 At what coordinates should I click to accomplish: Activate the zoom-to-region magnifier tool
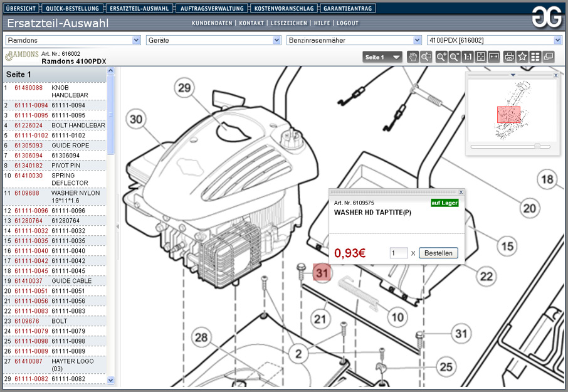(426, 57)
